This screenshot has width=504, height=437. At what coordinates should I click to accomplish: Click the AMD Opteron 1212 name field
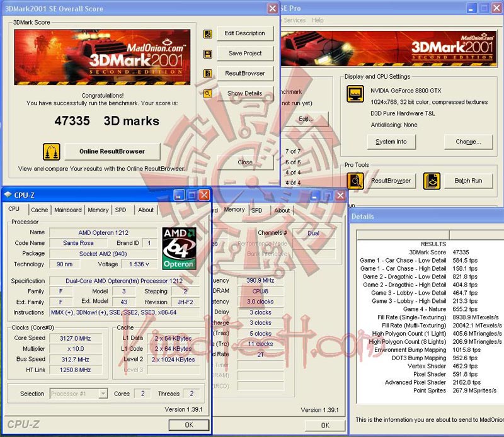coord(103,232)
